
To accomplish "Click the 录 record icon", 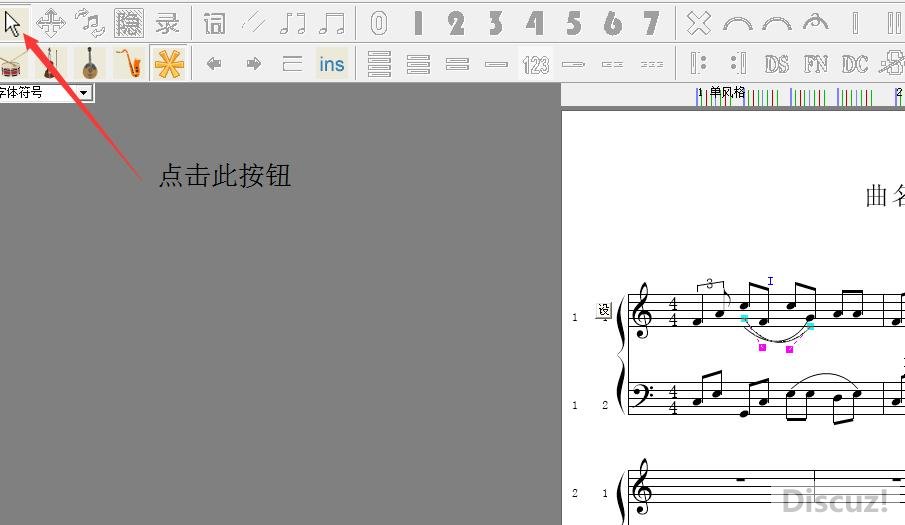I will (x=168, y=22).
